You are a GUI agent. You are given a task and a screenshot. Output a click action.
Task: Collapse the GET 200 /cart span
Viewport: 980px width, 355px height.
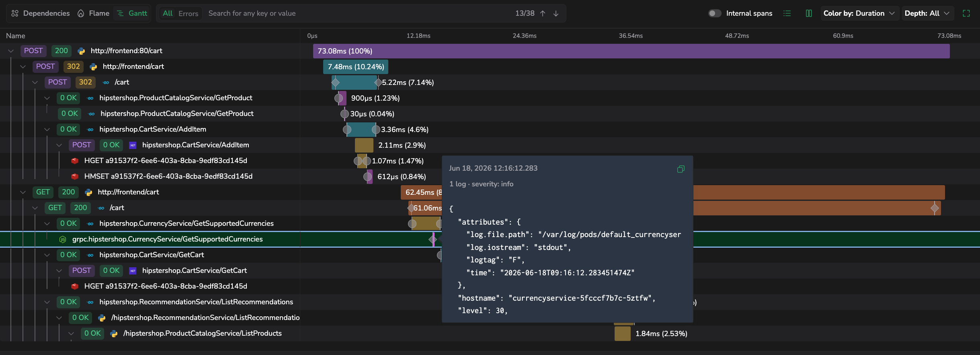[x=35, y=208]
